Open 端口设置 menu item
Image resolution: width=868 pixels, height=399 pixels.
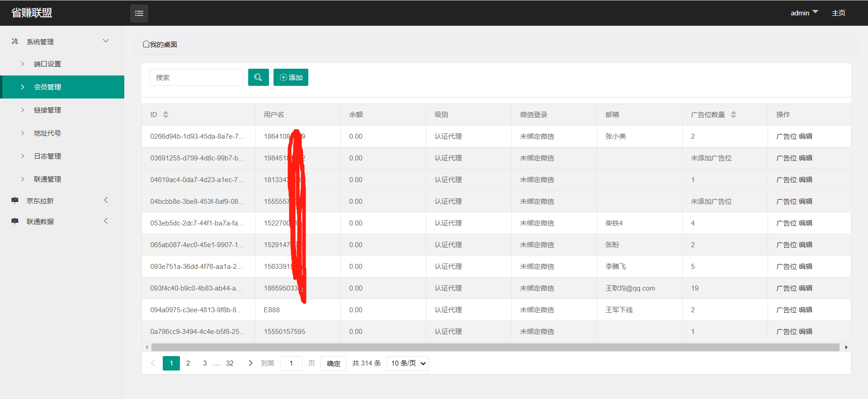(x=62, y=64)
